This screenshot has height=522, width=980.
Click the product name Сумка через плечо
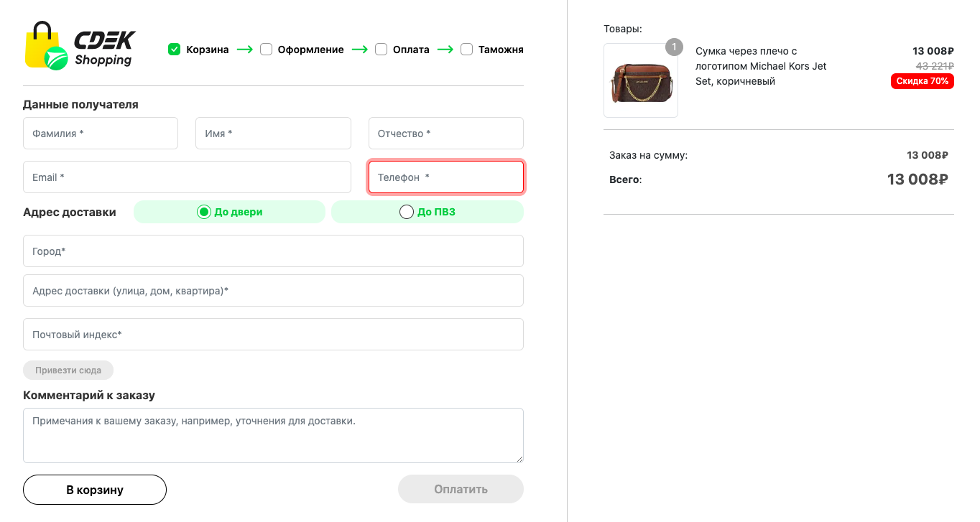coord(762,66)
